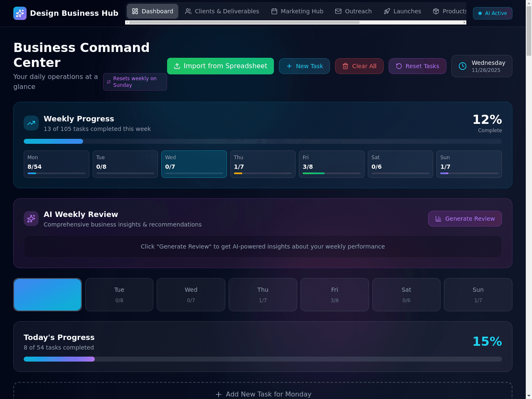Click the clock icon beside Wednesday
Image resolution: width=532 pixels, height=399 pixels.
(x=463, y=66)
